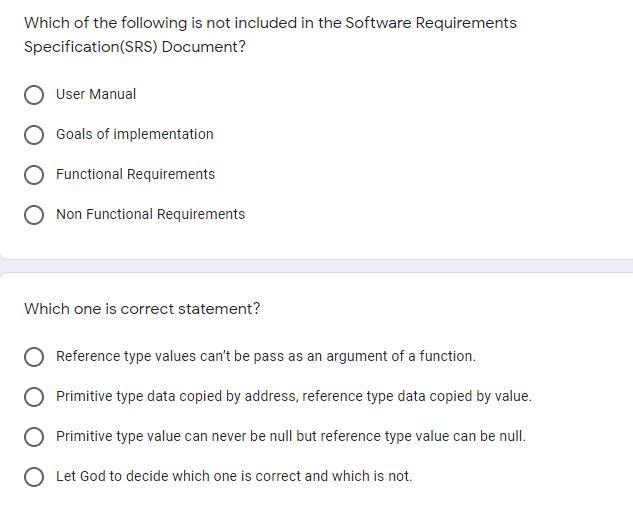Select primitive type can never be null option
The image size is (633, 515).
[x=34, y=437]
